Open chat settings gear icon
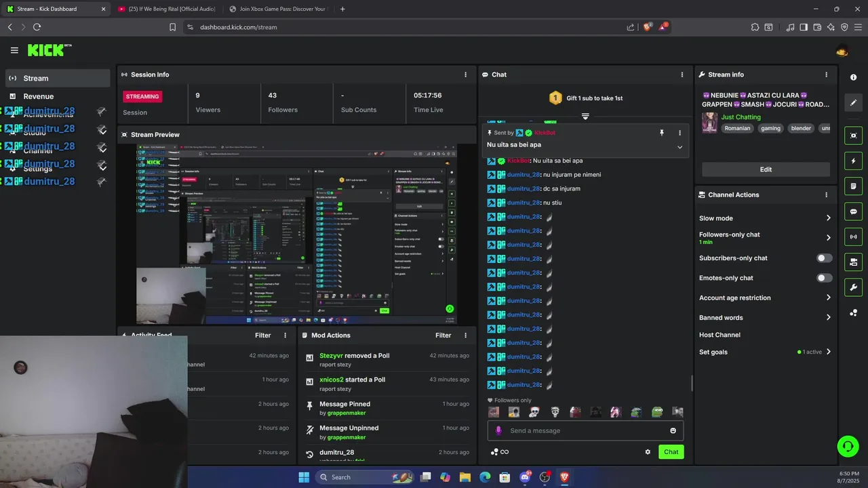The height and width of the screenshot is (488, 868). [x=648, y=452]
